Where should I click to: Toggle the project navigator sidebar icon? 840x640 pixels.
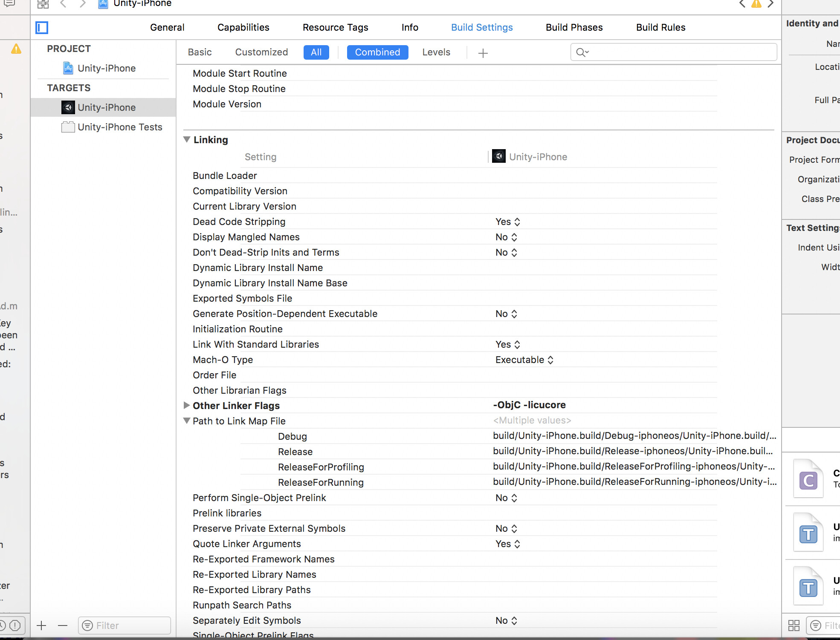pyautogui.click(x=42, y=28)
